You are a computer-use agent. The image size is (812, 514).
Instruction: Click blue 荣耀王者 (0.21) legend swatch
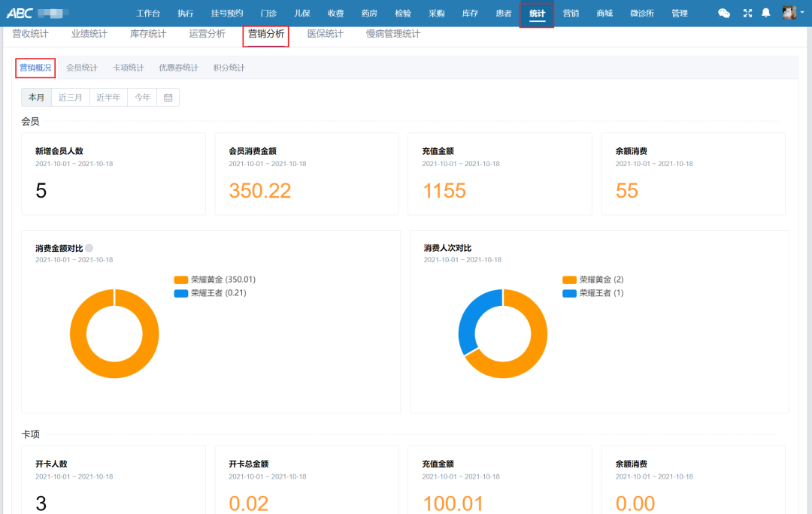click(180, 294)
